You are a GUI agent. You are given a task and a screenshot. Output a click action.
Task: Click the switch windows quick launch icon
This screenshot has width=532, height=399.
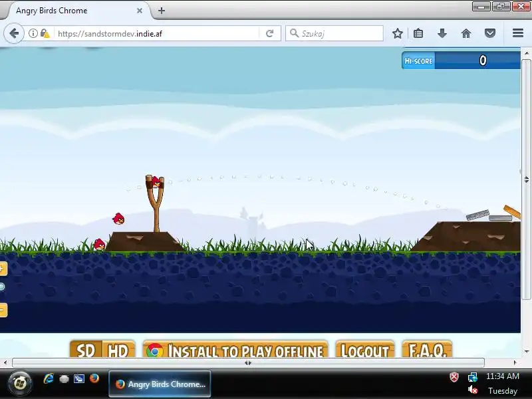(78, 378)
